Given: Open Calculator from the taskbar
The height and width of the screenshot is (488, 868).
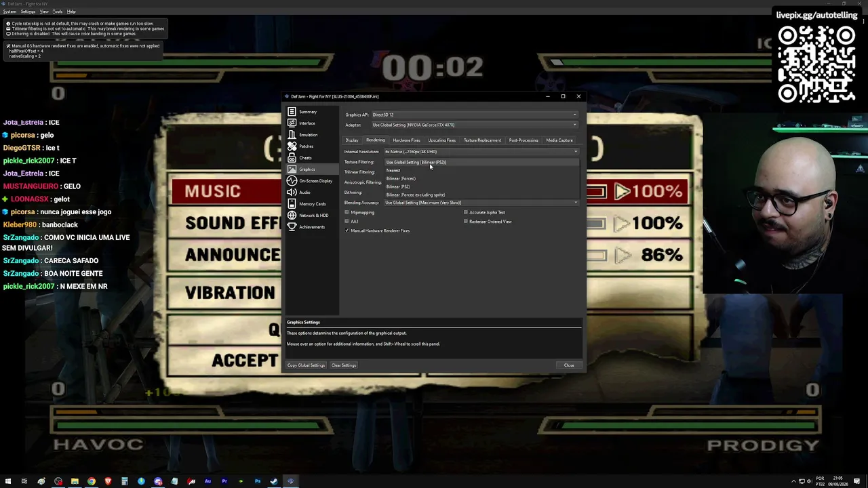Looking at the screenshot, I should tap(125, 481).
